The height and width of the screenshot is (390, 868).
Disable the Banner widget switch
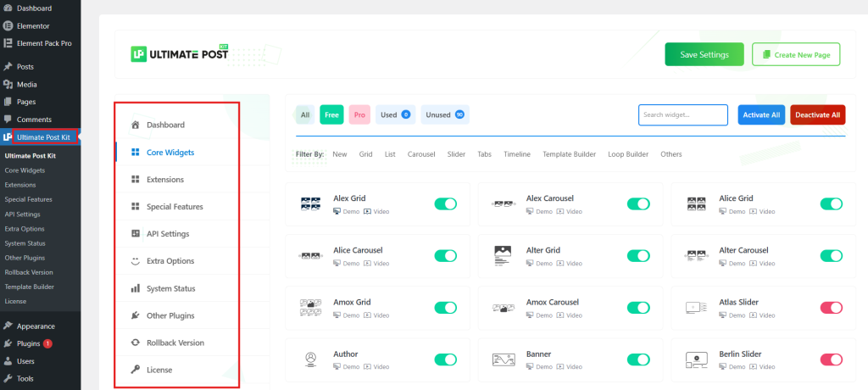[638, 359]
